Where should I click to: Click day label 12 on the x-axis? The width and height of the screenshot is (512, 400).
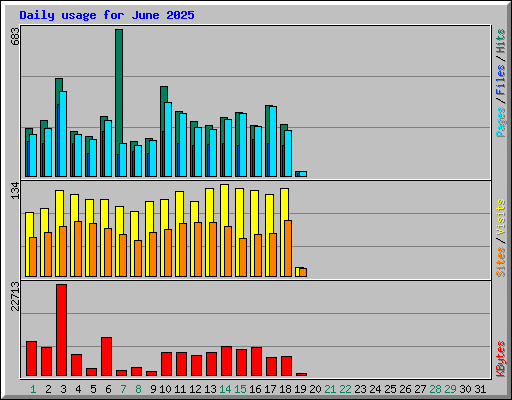[x=195, y=389]
